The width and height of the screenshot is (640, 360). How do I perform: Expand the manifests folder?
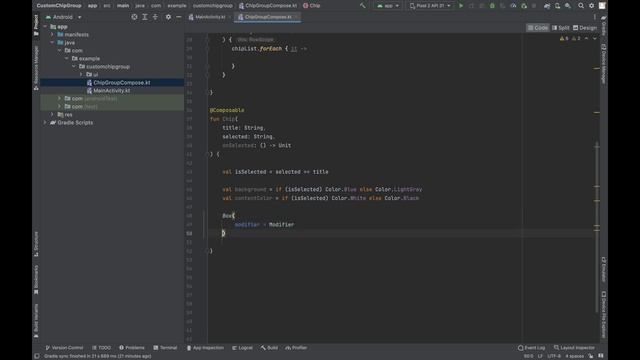coord(52,35)
